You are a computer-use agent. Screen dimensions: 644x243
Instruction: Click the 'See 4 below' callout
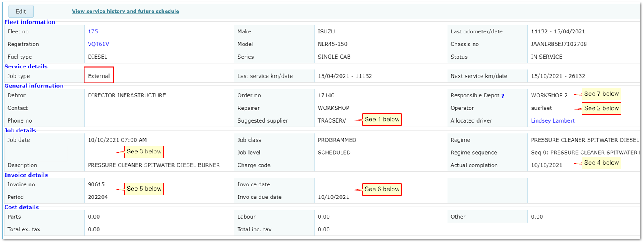coord(601,163)
